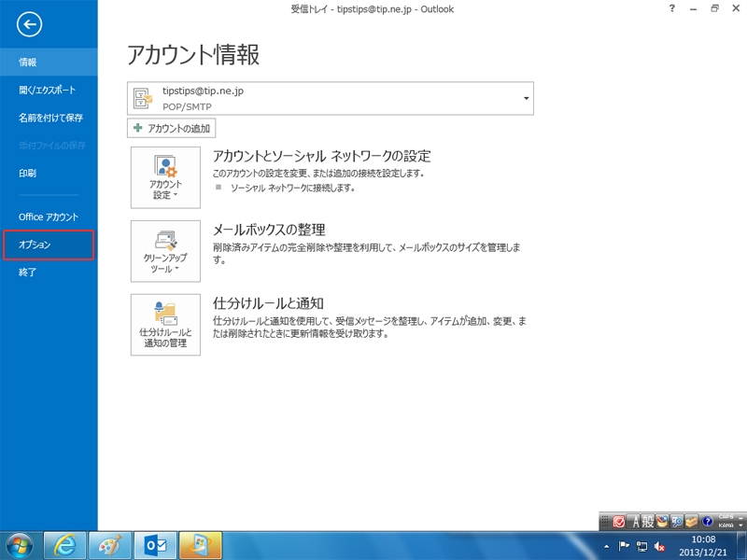This screenshot has width=747, height=560.
Task: Open the network status tray icon
Action: click(642, 546)
